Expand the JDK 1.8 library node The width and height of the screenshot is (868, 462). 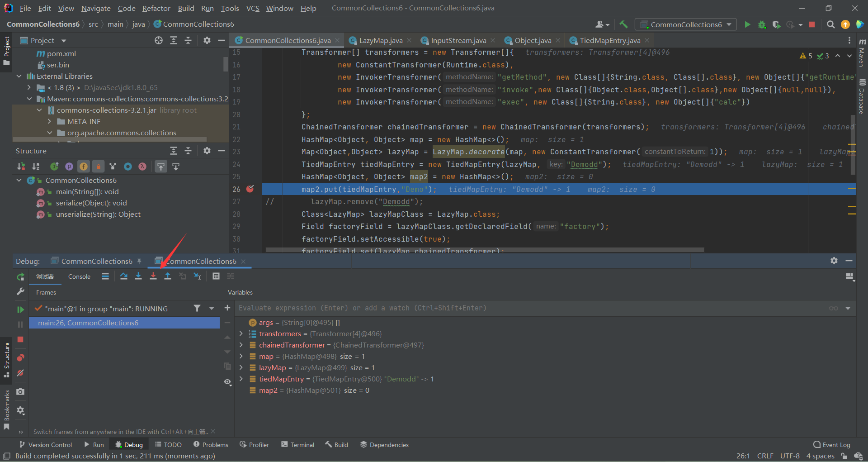point(29,87)
